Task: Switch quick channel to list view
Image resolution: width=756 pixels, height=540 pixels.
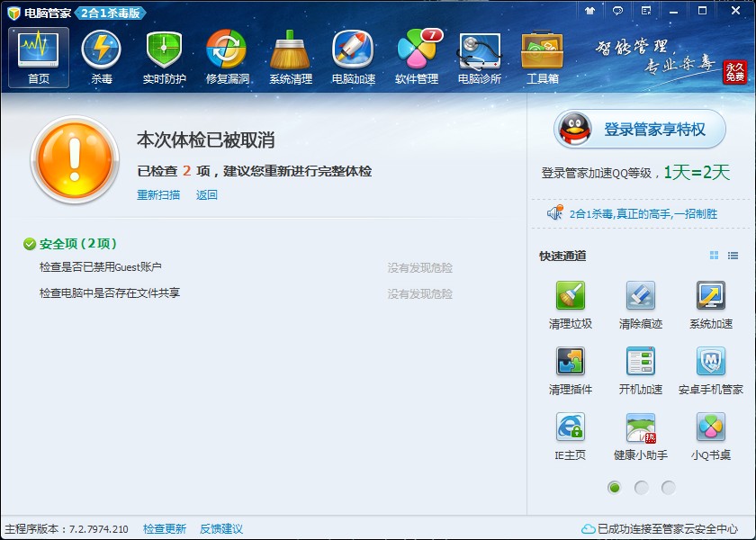Action: (x=733, y=256)
